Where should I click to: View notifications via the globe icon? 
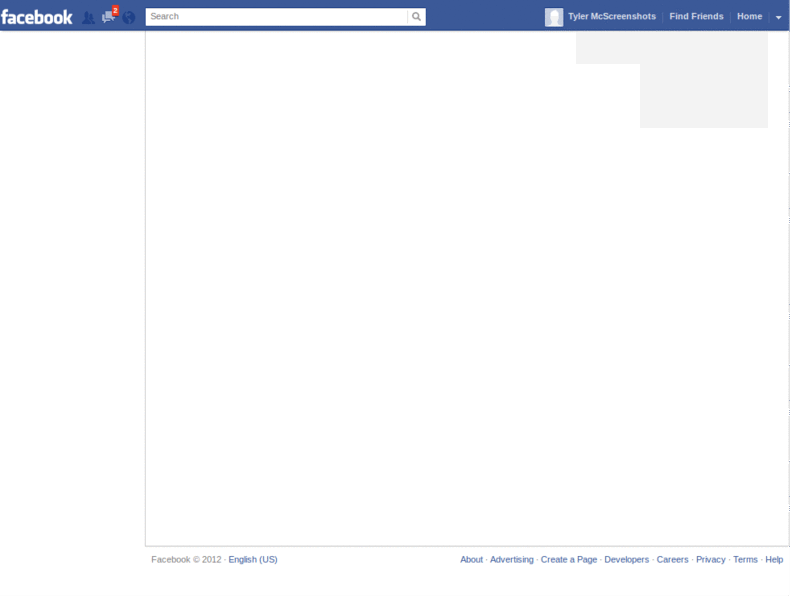tap(126, 15)
